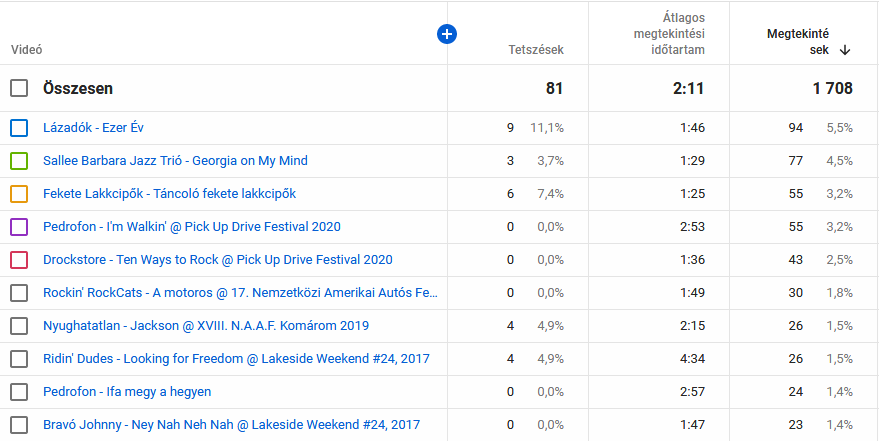Open Fekete Lakkcipők - Táncoló fekete lakkcipők
Image resolution: width=879 pixels, height=441 pixels.
(169, 194)
